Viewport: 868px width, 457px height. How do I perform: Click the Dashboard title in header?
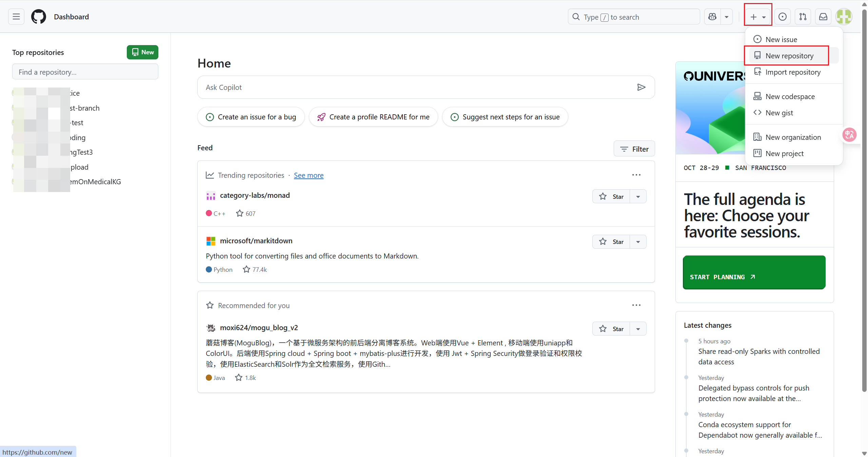coord(71,17)
